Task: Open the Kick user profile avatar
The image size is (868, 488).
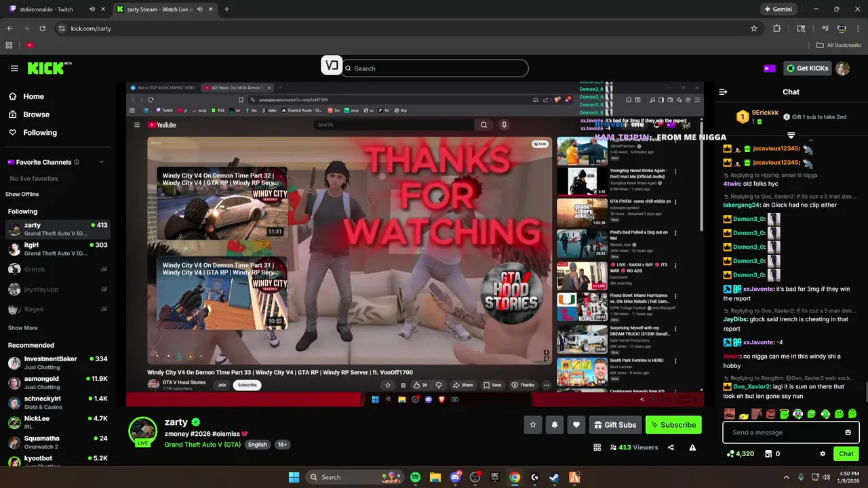Action: pos(842,68)
